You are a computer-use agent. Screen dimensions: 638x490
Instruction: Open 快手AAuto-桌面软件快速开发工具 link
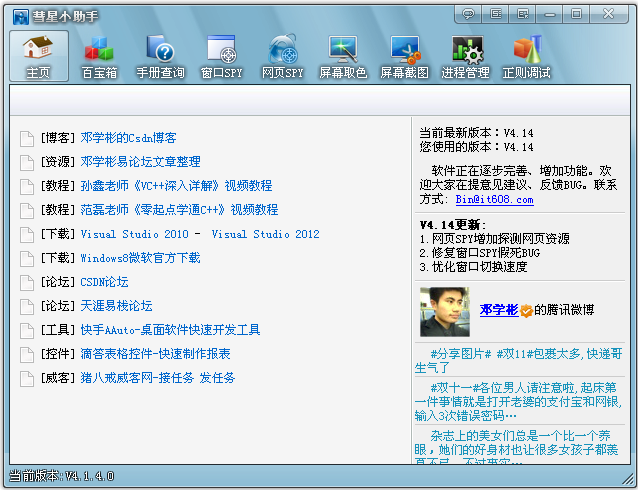[x=170, y=330]
